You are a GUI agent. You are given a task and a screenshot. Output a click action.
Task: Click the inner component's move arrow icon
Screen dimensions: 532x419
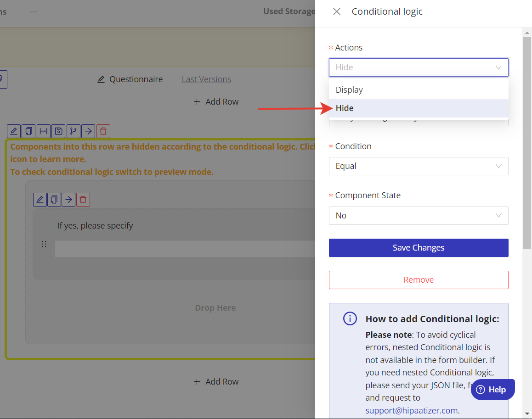click(68, 200)
